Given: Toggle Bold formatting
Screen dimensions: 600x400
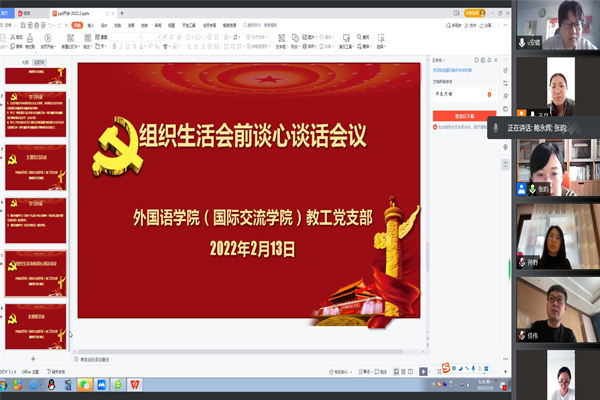Looking at the screenshot, I should pyautogui.click(x=114, y=46).
